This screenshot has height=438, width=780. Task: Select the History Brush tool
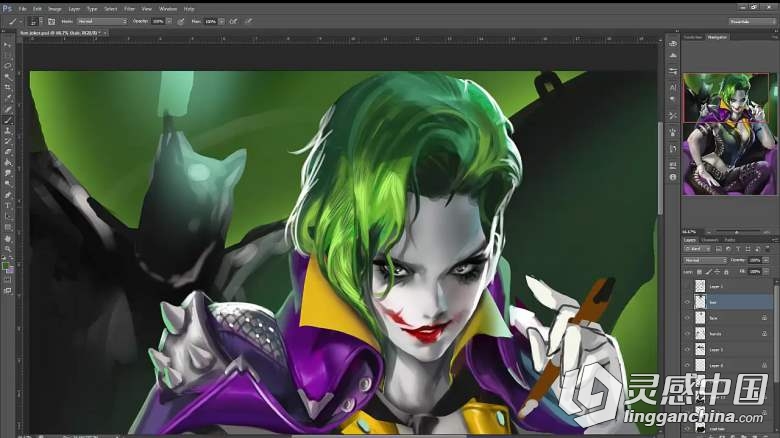click(x=7, y=141)
